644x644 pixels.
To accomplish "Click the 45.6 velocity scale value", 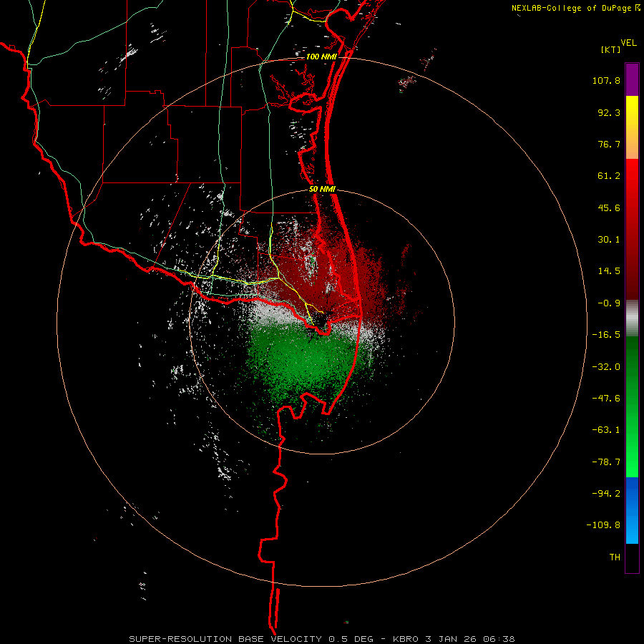I will [609, 208].
